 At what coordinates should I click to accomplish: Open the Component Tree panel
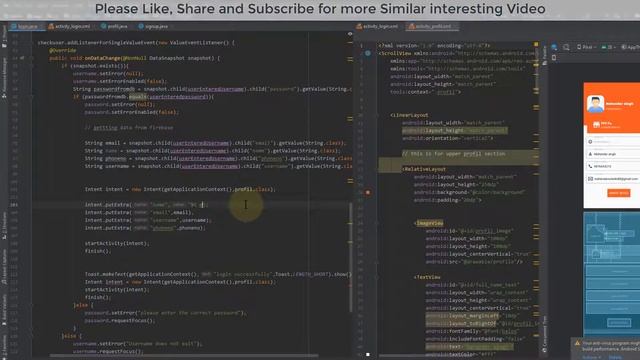point(544,333)
